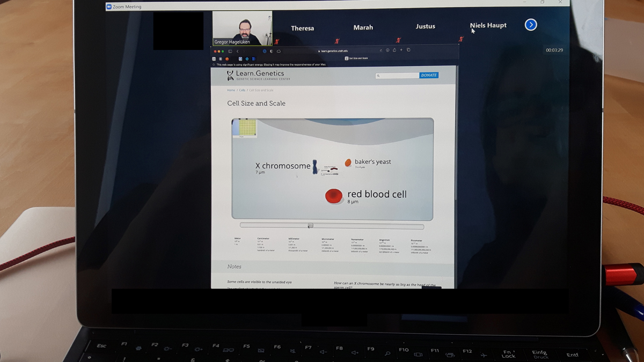Screen dimensions: 644x362
Task: Click the Learn.Genetics logo
Action: click(x=255, y=75)
